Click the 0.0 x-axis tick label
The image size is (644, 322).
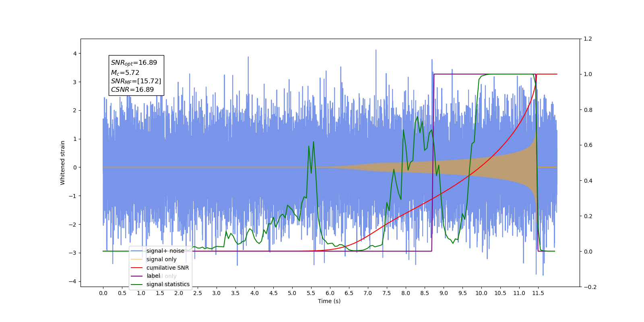(103, 293)
